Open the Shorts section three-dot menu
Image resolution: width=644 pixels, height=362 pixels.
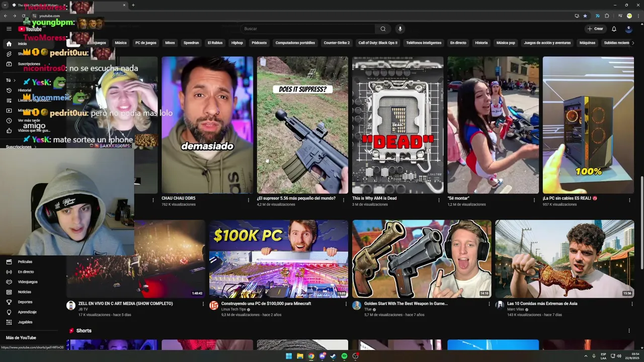[x=629, y=330]
